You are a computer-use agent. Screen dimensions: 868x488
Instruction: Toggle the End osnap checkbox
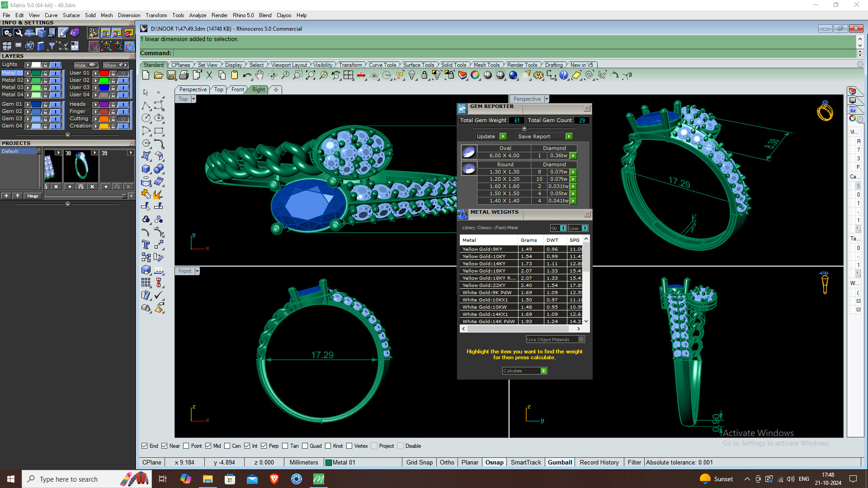145,446
